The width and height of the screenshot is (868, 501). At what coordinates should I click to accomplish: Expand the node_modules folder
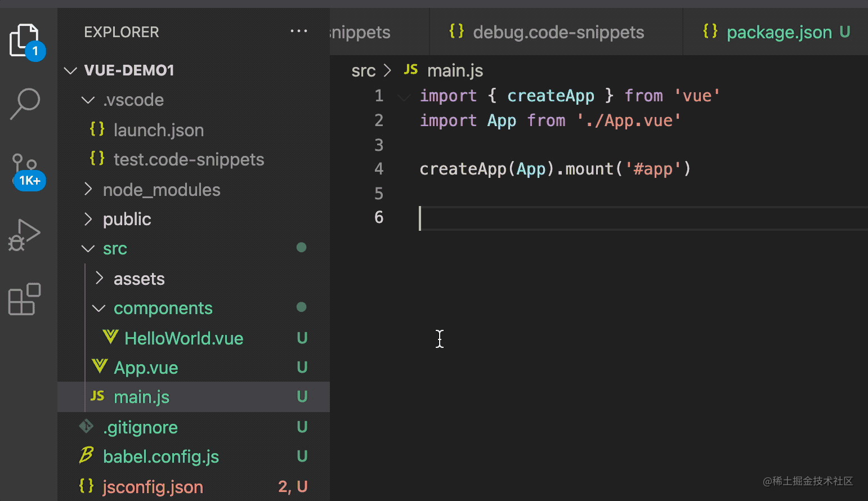point(88,190)
